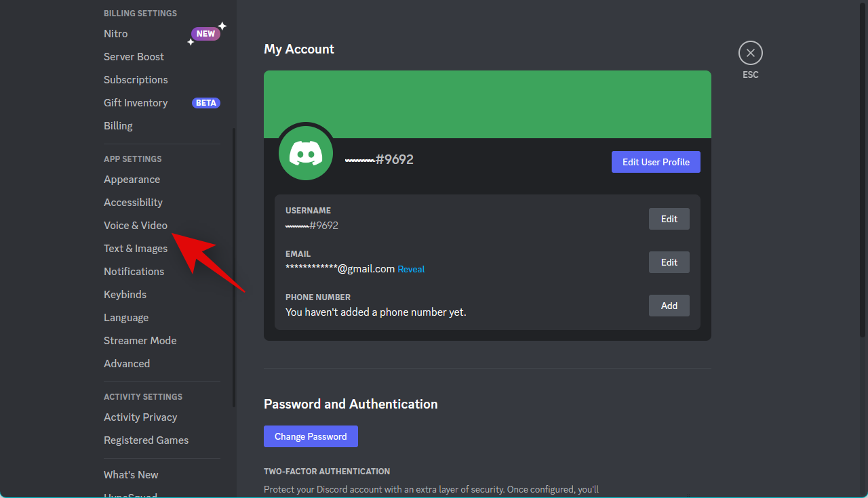
Task: Open Nitro settings
Action: coord(116,34)
